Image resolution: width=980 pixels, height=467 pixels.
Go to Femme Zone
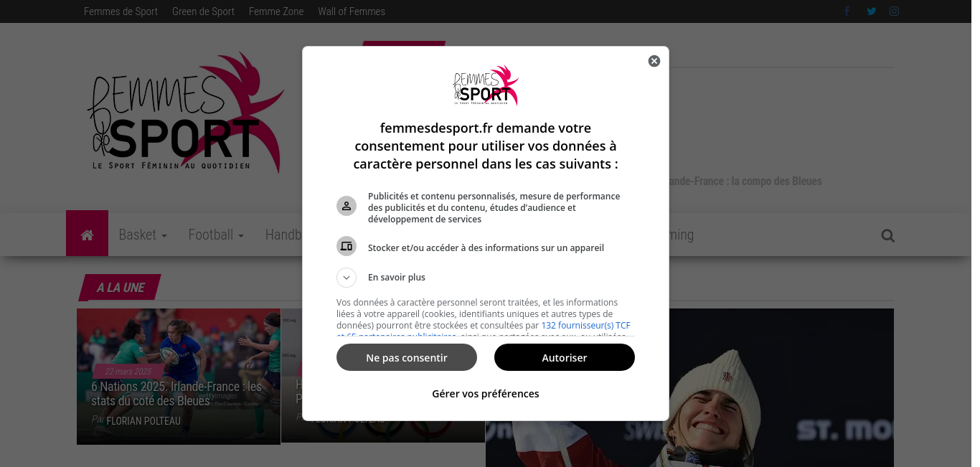[x=276, y=11]
